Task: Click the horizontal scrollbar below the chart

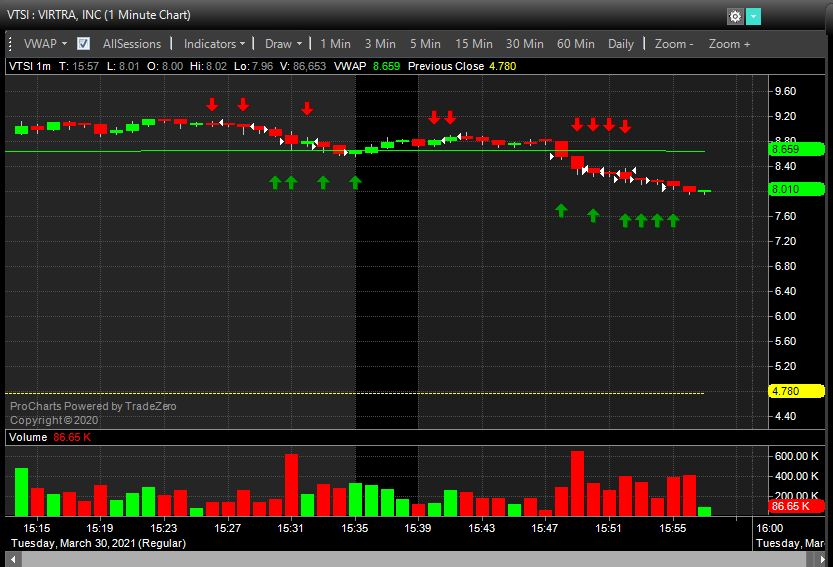Action: (x=400, y=559)
